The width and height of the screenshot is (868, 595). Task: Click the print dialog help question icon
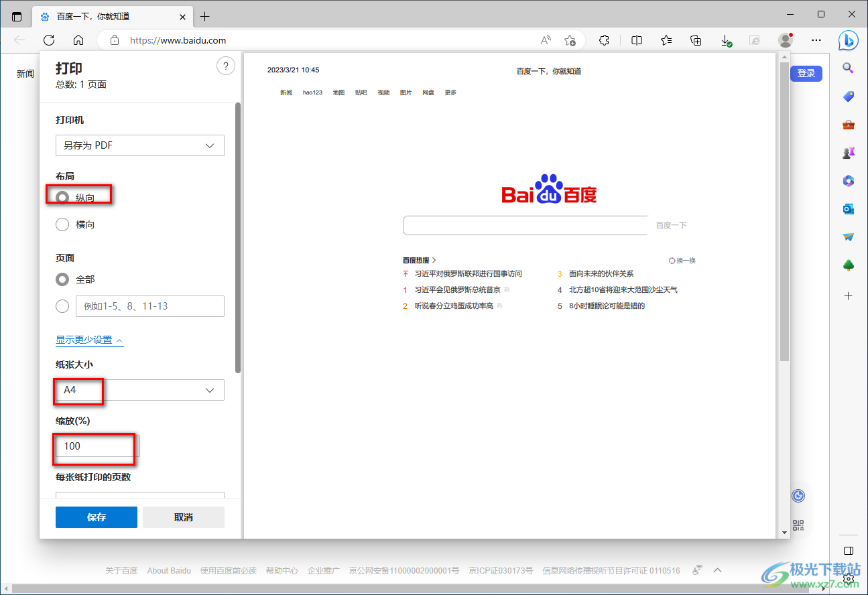tap(226, 66)
